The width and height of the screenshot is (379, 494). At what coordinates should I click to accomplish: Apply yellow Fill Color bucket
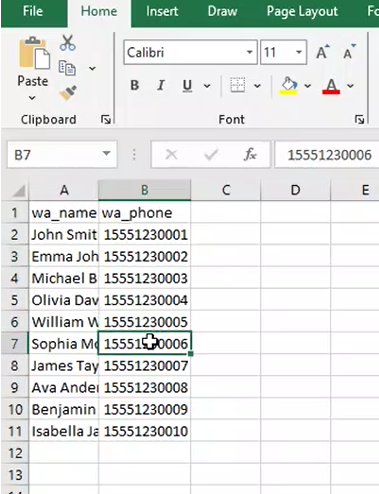click(289, 86)
